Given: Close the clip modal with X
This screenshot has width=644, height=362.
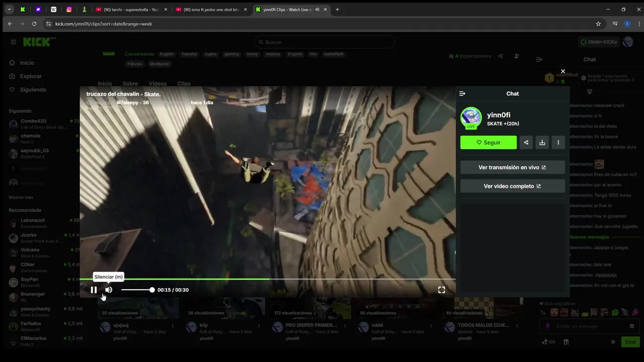Looking at the screenshot, I should tap(563, 71).
